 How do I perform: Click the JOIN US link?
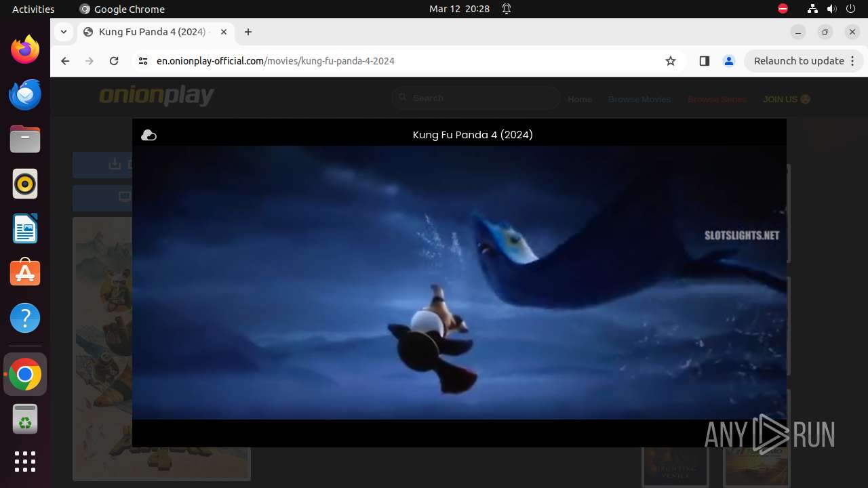coord(787,99)
